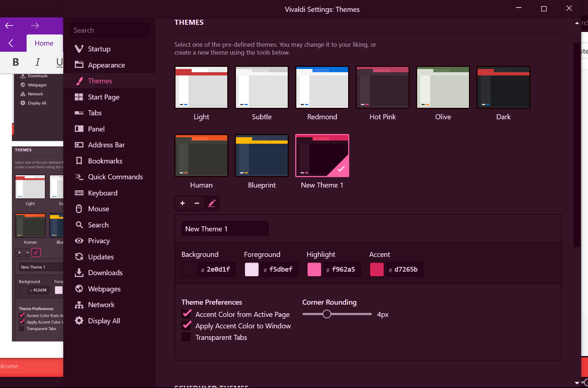The height and width of the screenshot is (388, 588).
Task: Open Quick Commands settings
Action: [x=115, y=177]
